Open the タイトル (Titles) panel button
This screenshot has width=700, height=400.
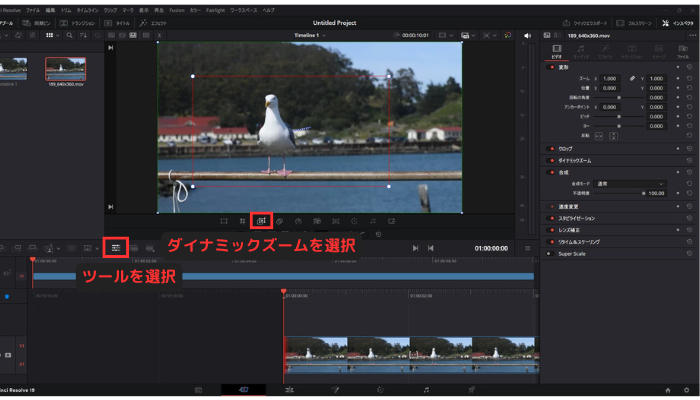(x=117, y=23)
